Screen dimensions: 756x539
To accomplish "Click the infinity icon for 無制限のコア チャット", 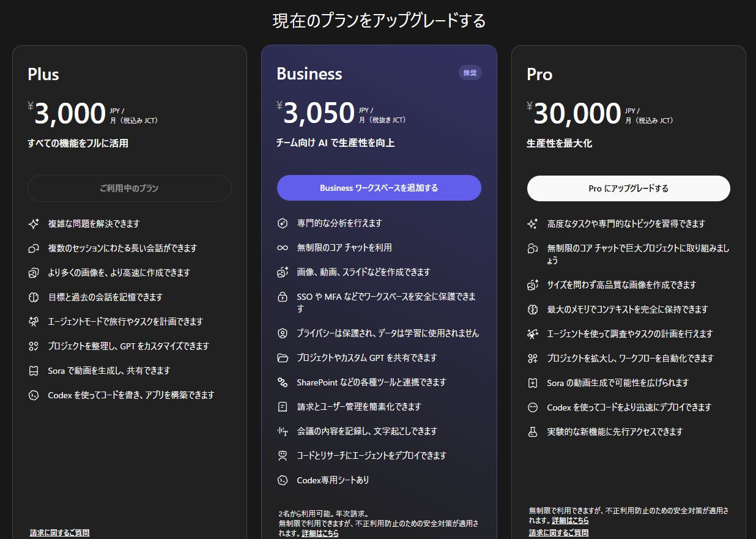I will coord(282,248).
